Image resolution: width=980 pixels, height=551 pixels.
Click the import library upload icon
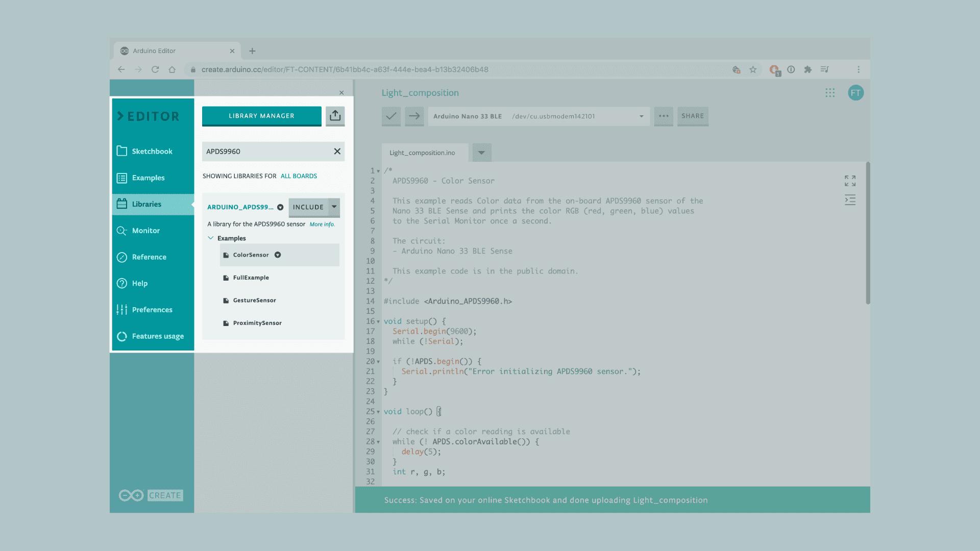[x=335, y=116]
